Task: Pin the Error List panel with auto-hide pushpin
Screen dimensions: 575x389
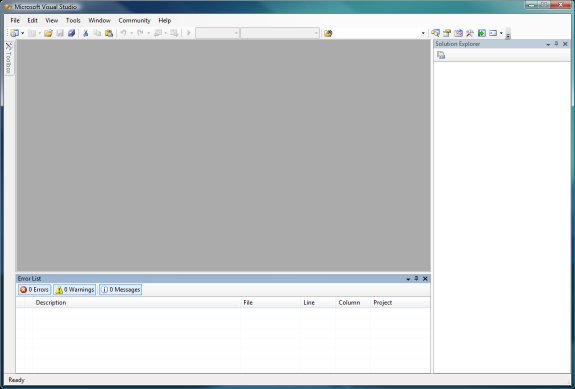Action: pos(416,279)
